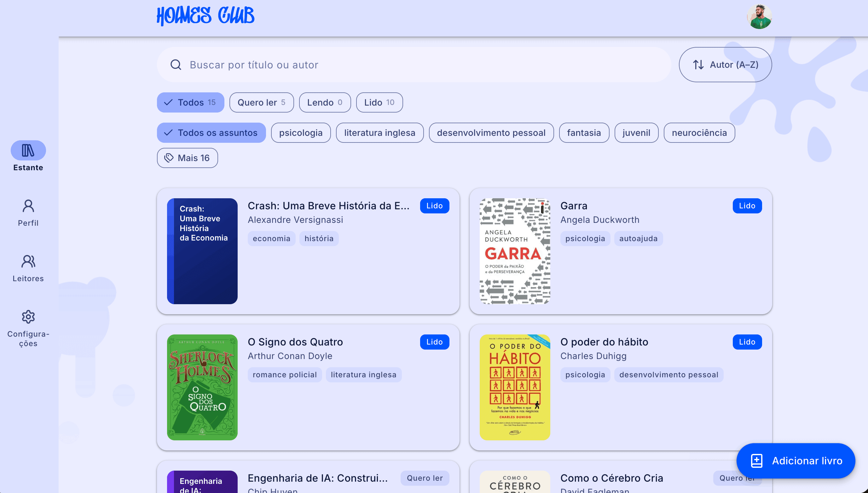This screenshot has height=493, width=868.
Task: Filter books by Quero ler status
Action: (x=262, y=102)
